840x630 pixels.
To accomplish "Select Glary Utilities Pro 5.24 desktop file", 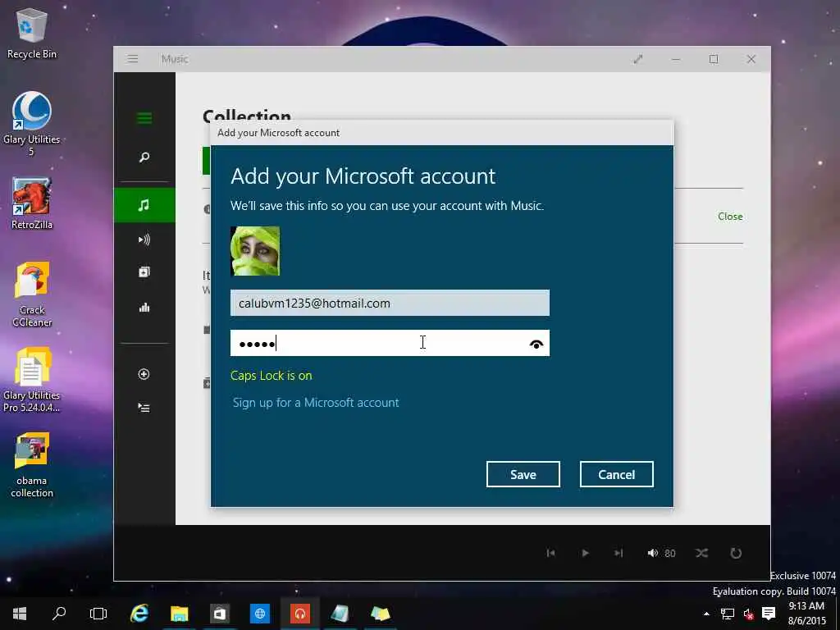I will pyautogui.click(x=32, y=380).
